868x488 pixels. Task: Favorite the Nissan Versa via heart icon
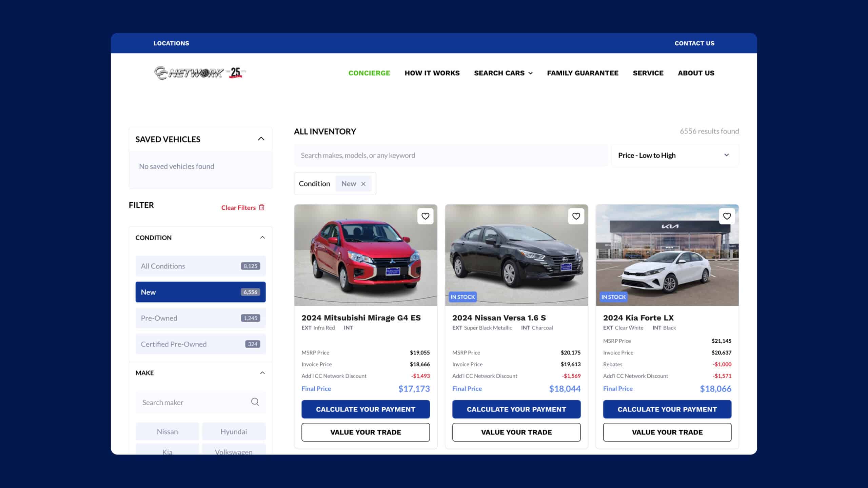(x=576, y=216)
